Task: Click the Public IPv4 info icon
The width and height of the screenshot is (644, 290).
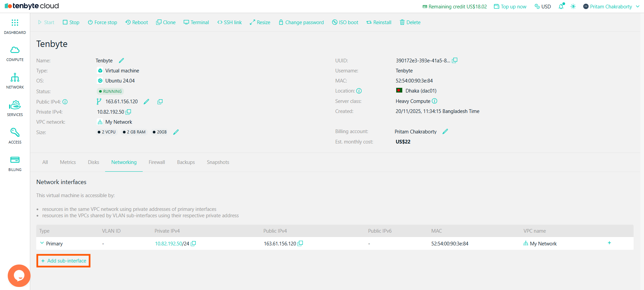Action: [x=65, y=102]
